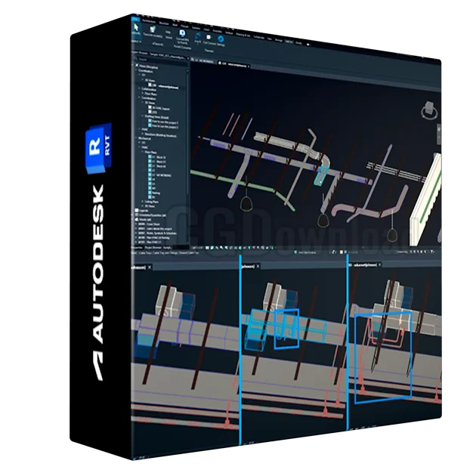The width and height of the screenshot is (476, 476).
Task: Switch to the Systems ribbon tab
Action: 196,28
